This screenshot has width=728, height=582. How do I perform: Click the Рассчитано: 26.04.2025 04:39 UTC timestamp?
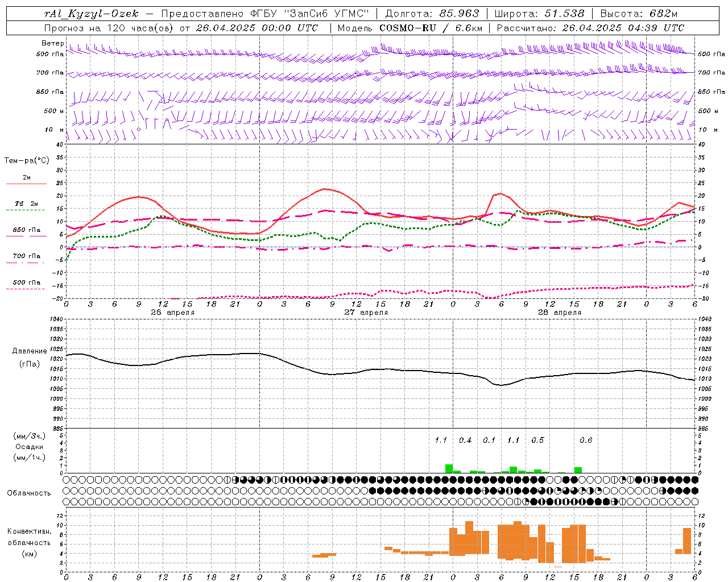click(x=590, y=28)
